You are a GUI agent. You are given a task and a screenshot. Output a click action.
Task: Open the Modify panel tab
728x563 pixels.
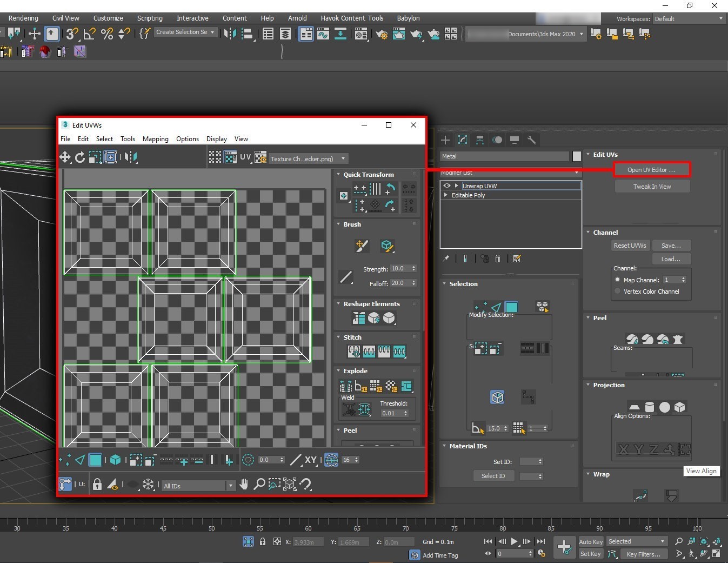(463, 140)
